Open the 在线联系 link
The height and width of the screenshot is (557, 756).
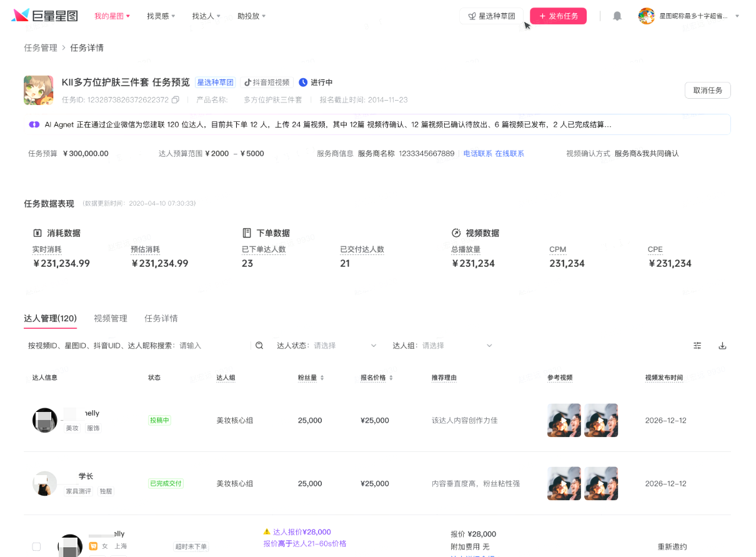(x=510, y=153)
